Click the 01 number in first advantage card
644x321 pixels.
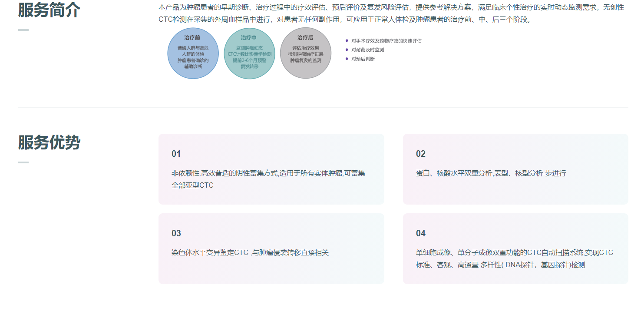pyautogui.click(x=176, y=154)
